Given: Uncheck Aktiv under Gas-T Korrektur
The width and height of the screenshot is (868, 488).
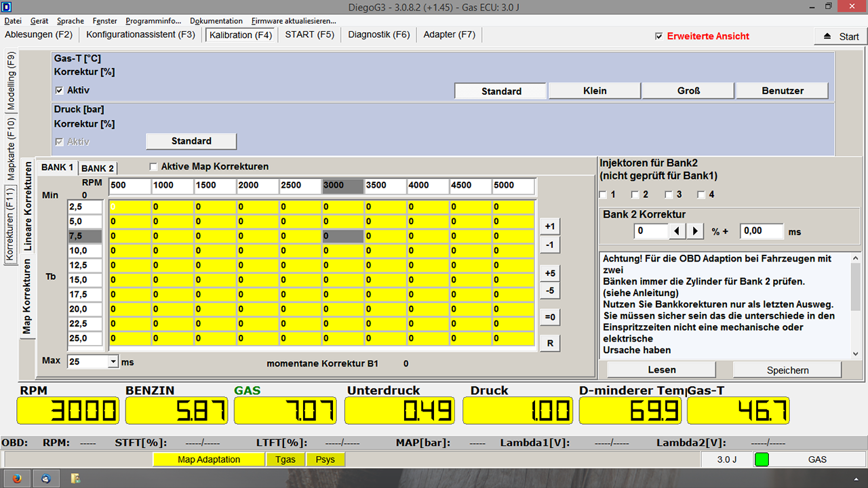Looking at the screenshot, I should click(x=59, y=90).
